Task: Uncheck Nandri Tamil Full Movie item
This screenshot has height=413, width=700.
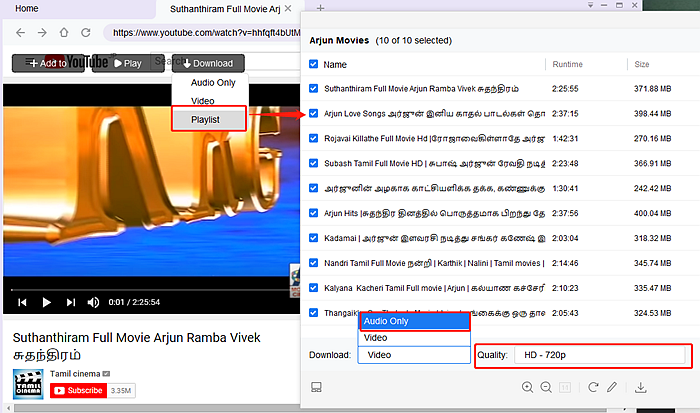Action: (313, 263)
